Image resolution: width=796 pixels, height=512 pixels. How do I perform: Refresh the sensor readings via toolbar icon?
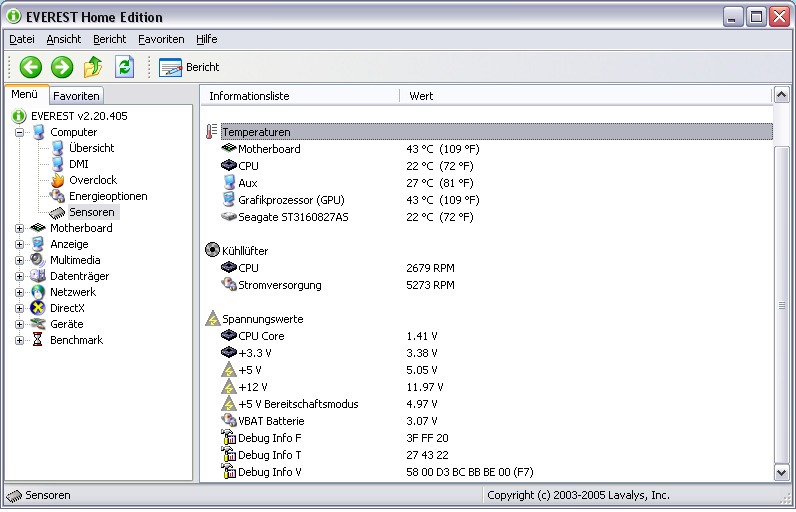pyautogui.click(x=124, y=67)
